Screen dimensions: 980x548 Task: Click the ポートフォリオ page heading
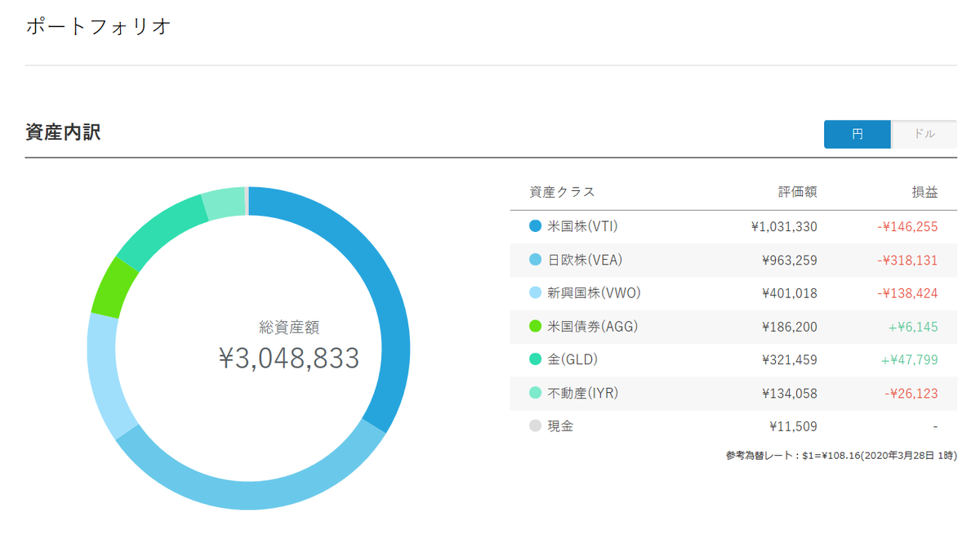(x=98, y=25)
